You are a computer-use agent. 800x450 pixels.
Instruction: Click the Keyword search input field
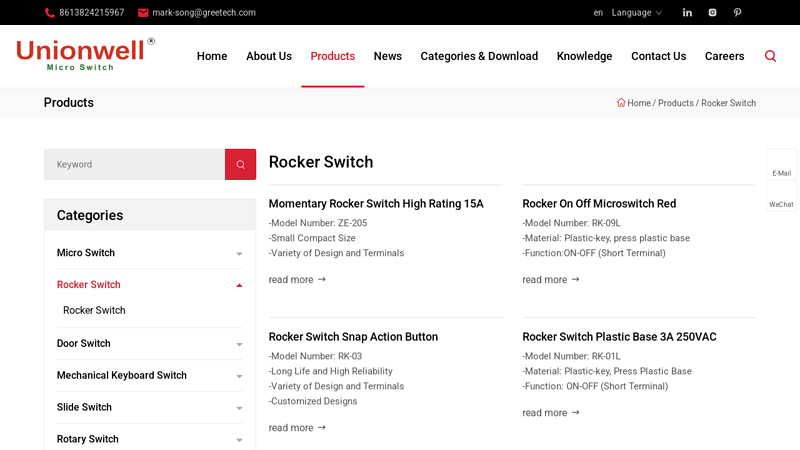pyautogui.click(x=134, y=164)
